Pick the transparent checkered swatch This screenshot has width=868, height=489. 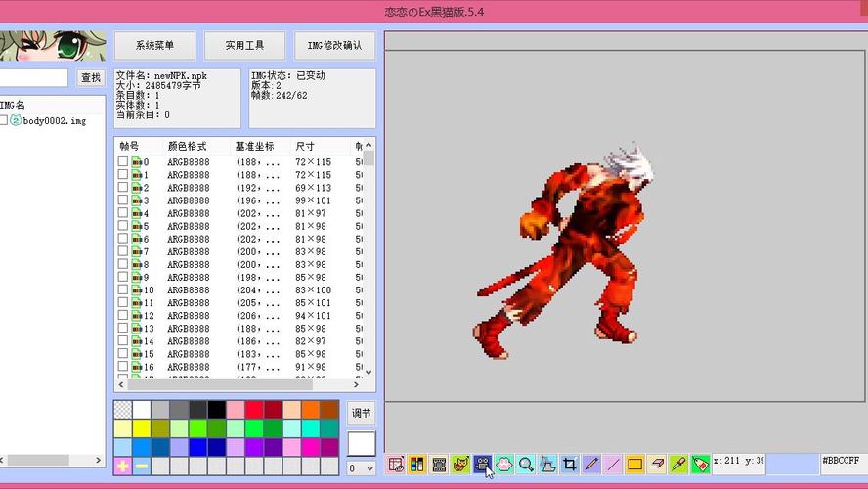[x=122, y=409]
